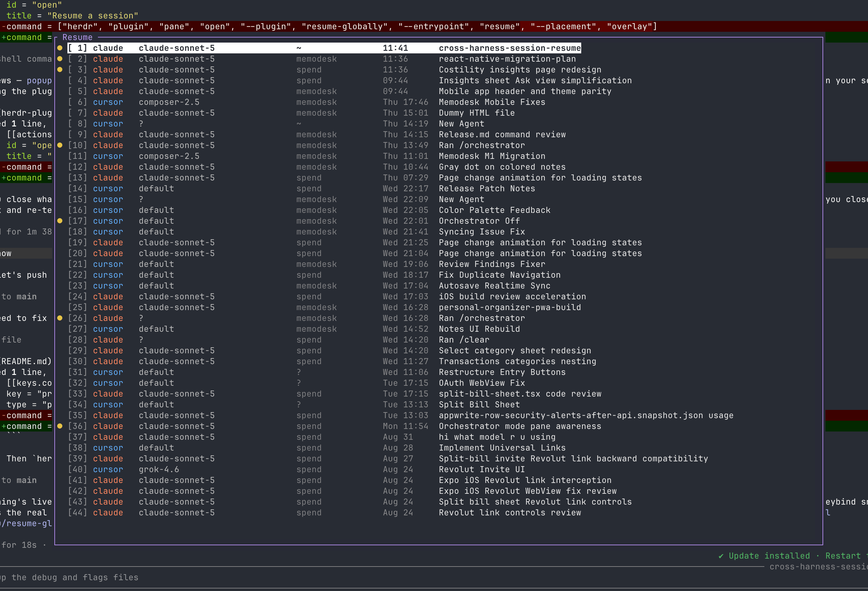Open 'Select category sheet redesign' session
868x591 pixels.
[x=329, y=351]
